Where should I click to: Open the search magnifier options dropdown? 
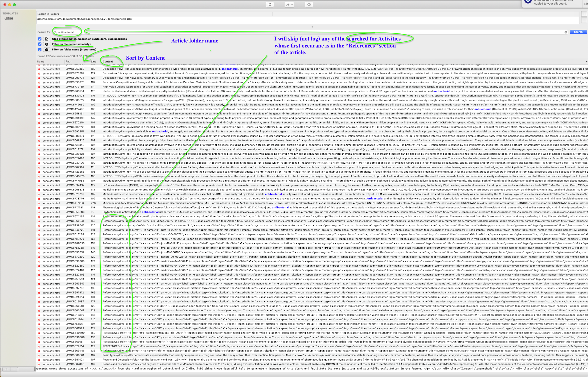point(55,32)
